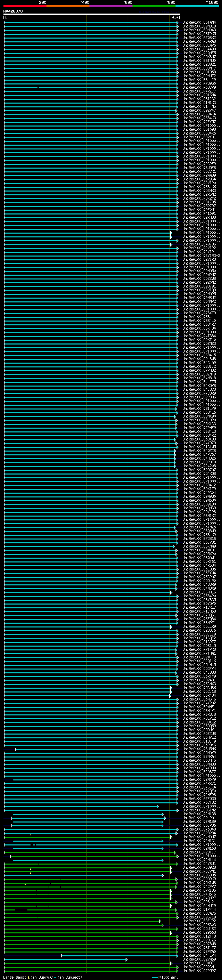Image resolution: width=222 pixels, height=980 pixels.
Task: Select the UniRef100_A9TD58 label
Action: point(199,72)
